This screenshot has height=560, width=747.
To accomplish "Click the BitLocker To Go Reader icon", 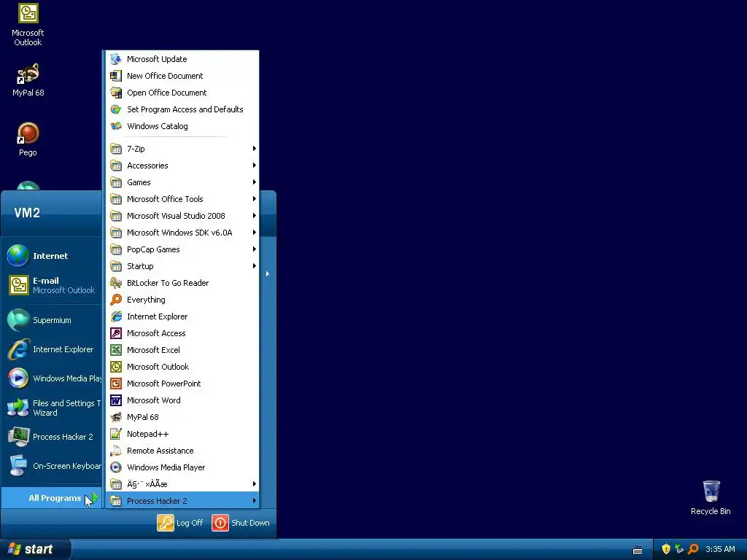I will click(116, 283).
